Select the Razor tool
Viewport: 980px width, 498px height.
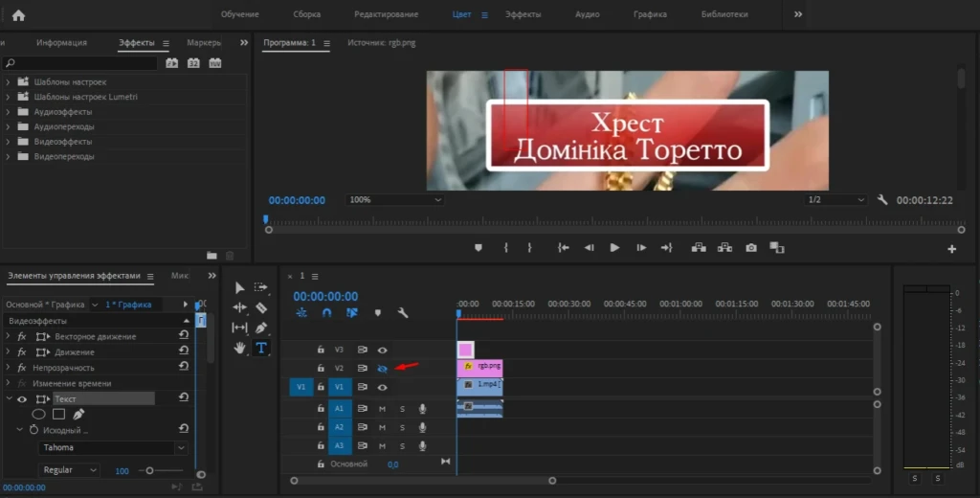pyautogui.click(x=261, y=307)
